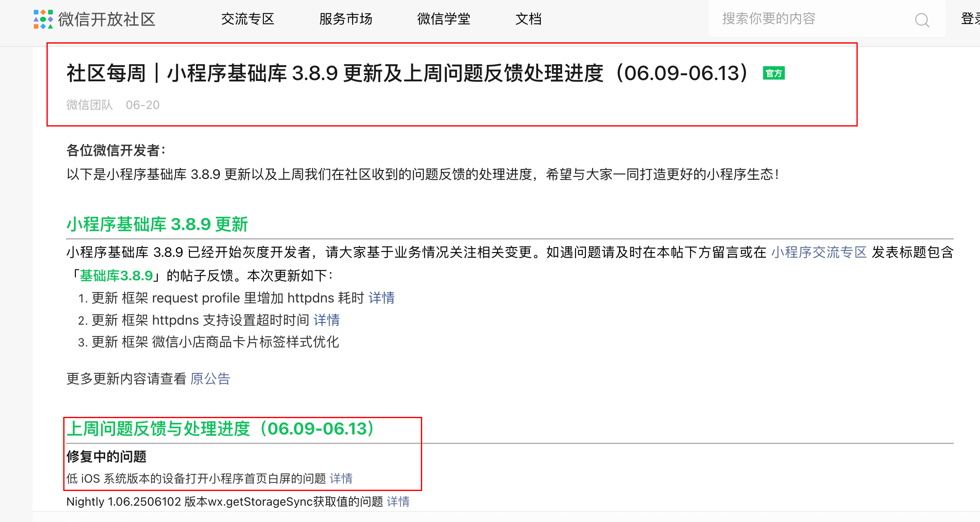Open 详情 for wx.getStorageSync issue
Screen dimensions: 980x522
pyautogui.click(x=398, y=501)
